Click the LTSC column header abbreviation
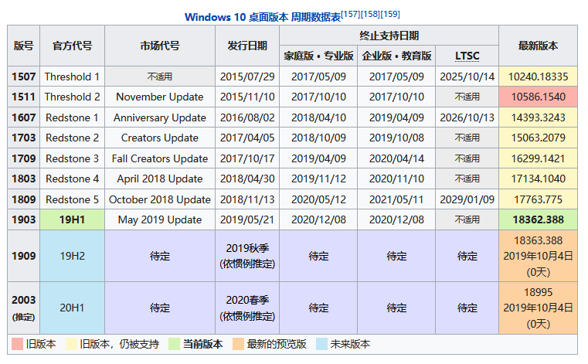The image size is (588, 364). (467, 56)
